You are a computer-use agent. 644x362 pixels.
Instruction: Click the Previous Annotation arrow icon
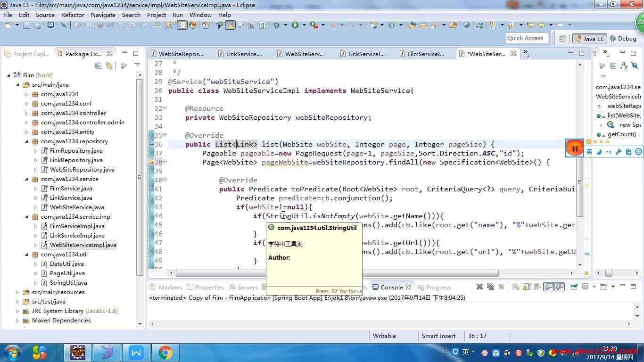(511, 25)
